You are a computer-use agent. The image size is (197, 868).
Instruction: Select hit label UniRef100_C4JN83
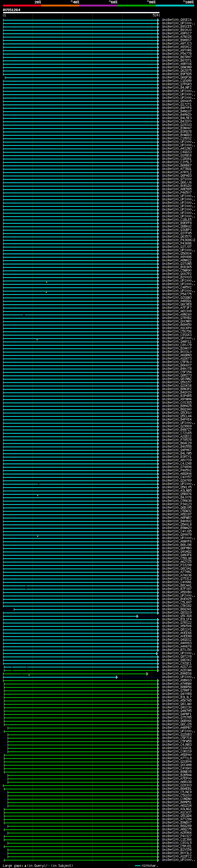(177, 745)
